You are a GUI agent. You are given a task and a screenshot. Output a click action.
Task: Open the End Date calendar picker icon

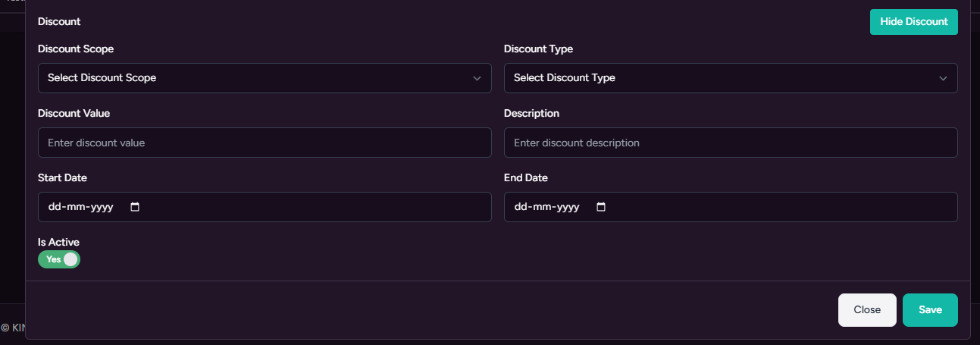(x=601, y=207)
